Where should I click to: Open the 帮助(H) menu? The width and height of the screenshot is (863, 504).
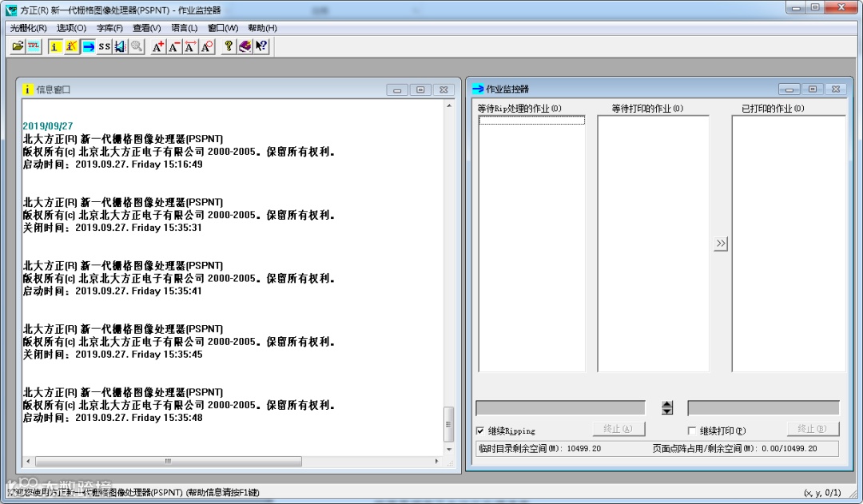263,27
